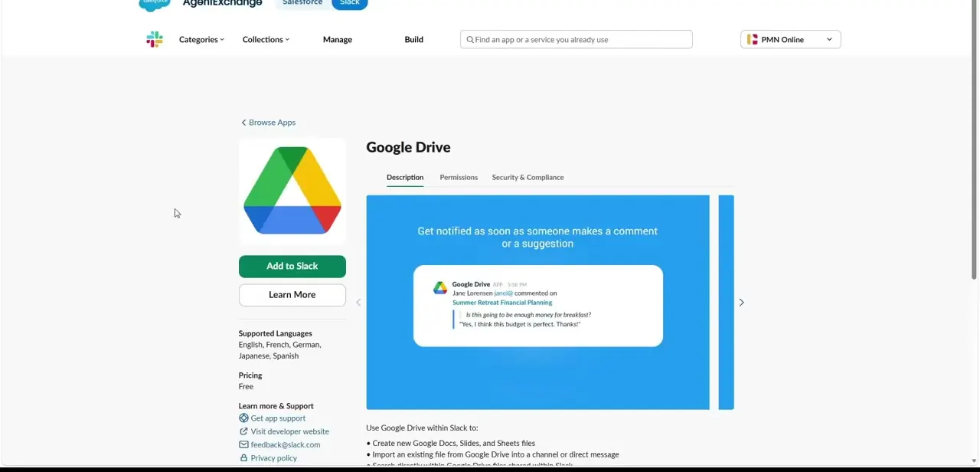This screenshot has height=472, width=980.
Task: Show the next carousel slide
Action: 741,303
